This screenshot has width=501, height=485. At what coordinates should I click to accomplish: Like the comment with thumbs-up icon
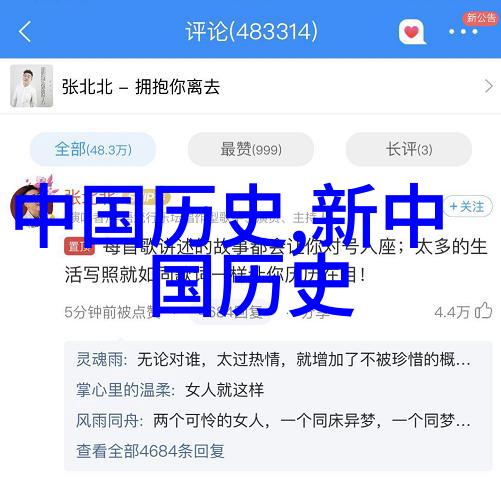tap(483, 311)
